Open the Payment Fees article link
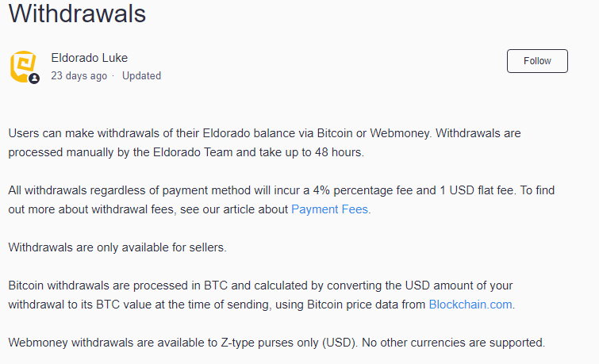599x364 pixels. tap(329, 209)
